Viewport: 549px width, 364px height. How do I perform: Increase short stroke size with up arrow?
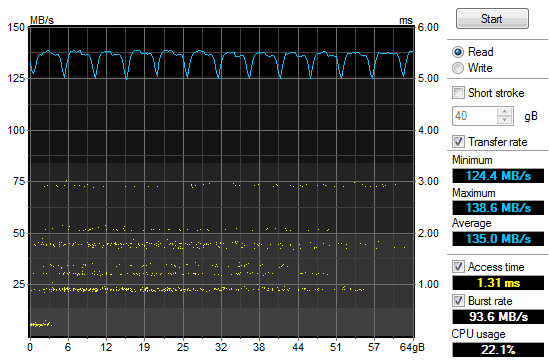coord(505,112)
